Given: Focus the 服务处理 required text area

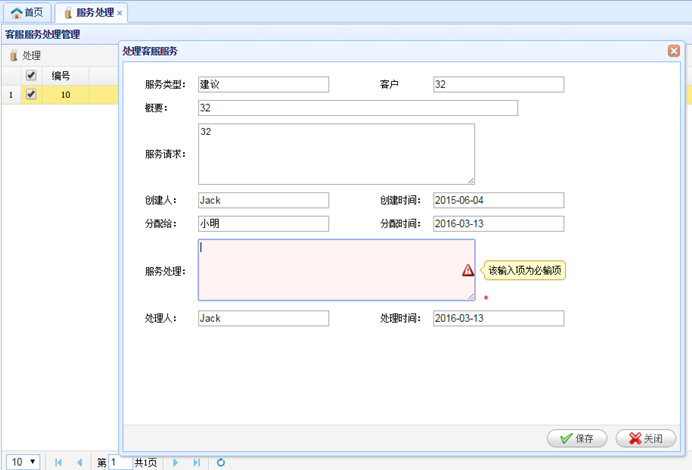Looking at the screenshot, I should pyautogui.click(x=336, y=270).
